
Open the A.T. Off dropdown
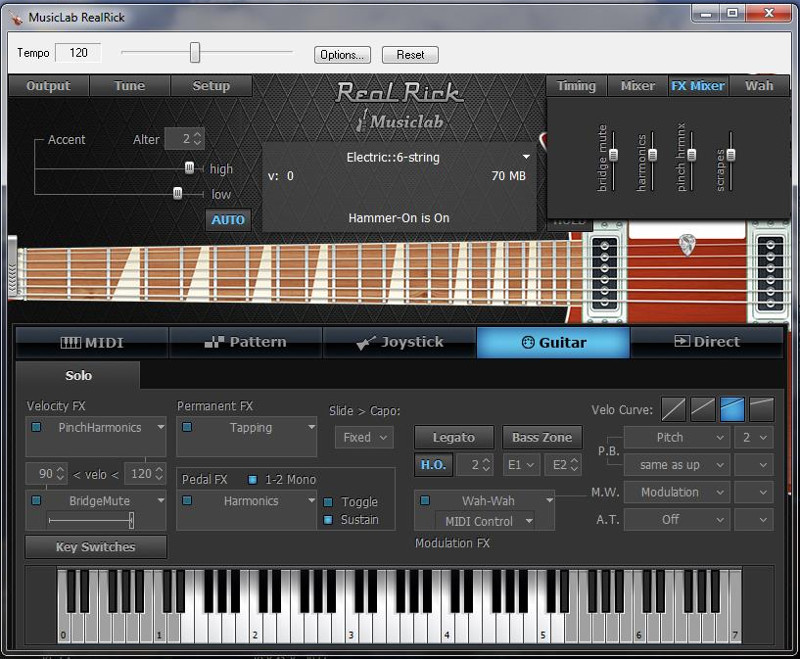point(677,520)
